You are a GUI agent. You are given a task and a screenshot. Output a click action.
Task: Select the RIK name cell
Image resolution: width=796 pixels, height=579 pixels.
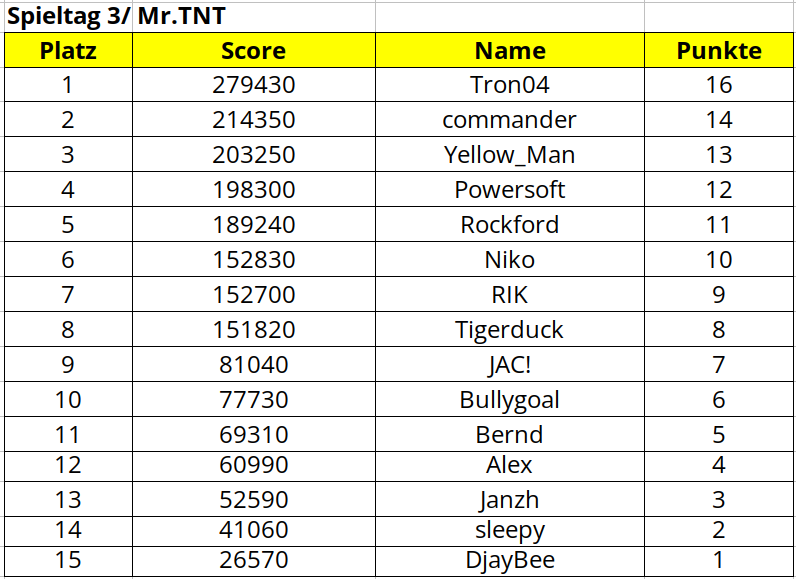[x=510, y=295]
